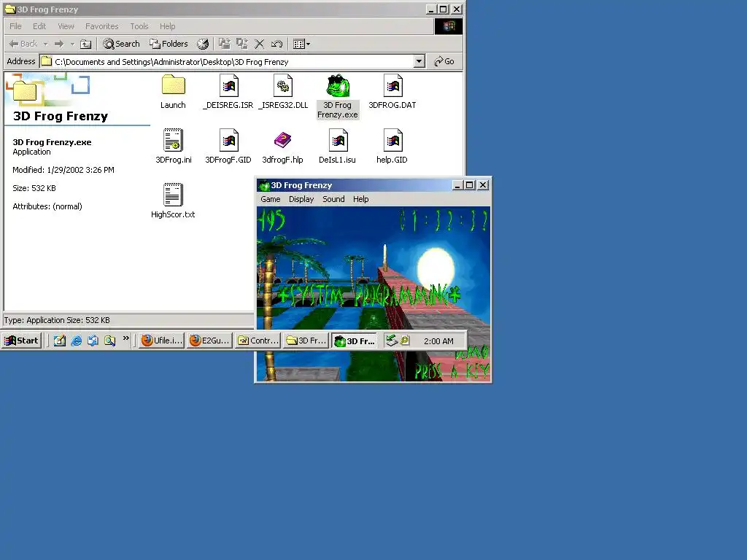Launch Outlook Express from quick launch
Image resolution: width=747 pixels, height=560 pixels.
pos(93,341)
